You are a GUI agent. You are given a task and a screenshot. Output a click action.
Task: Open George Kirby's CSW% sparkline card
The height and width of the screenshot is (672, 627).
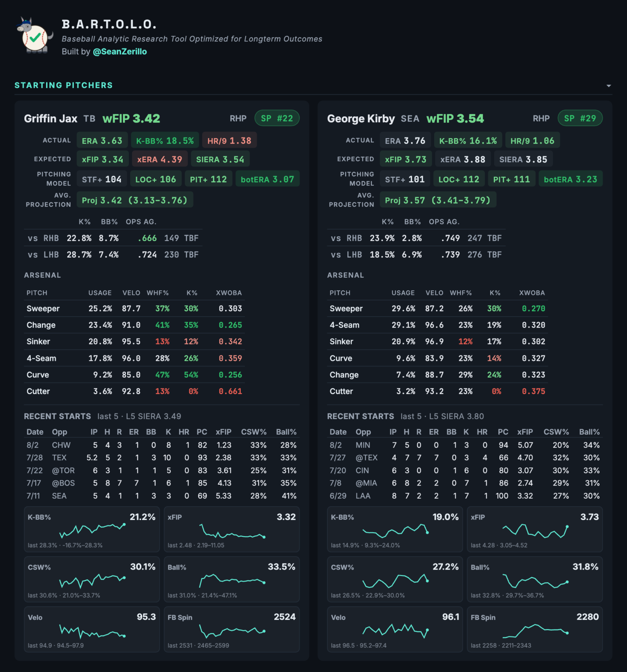click(395, 580)
